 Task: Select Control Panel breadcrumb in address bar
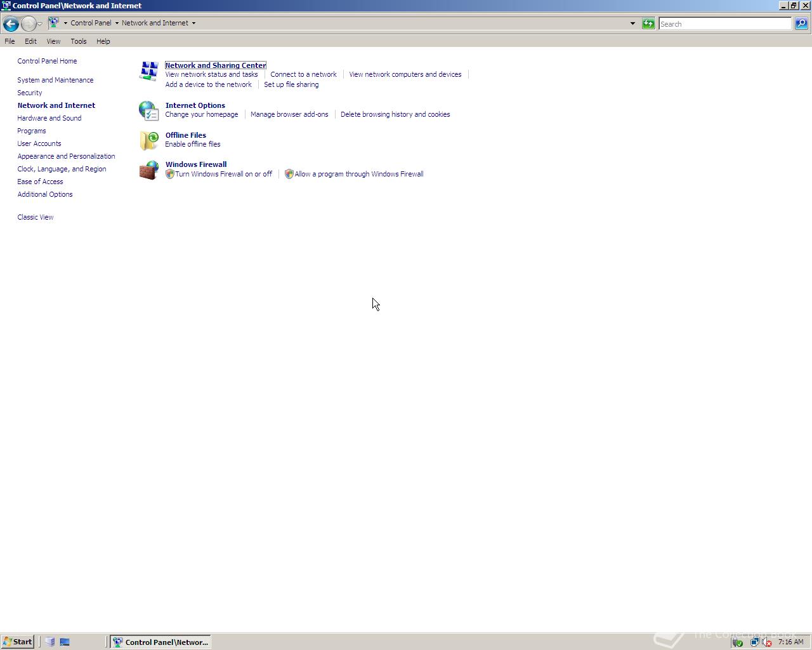(x=91, y=23)
